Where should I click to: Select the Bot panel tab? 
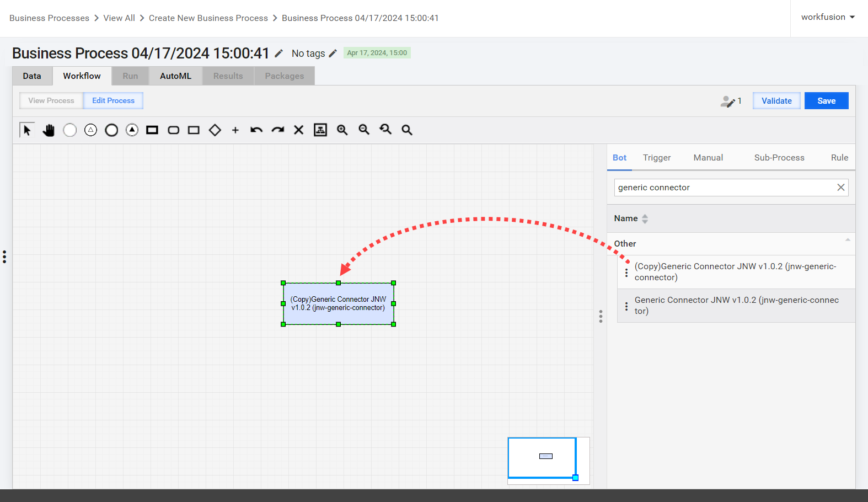click(x=620, y=158)
